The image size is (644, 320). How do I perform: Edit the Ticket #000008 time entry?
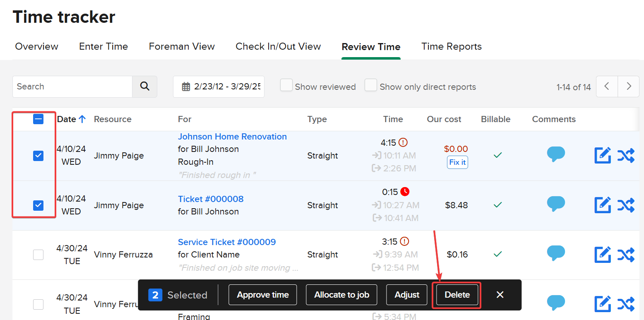(x=603, y=205)
